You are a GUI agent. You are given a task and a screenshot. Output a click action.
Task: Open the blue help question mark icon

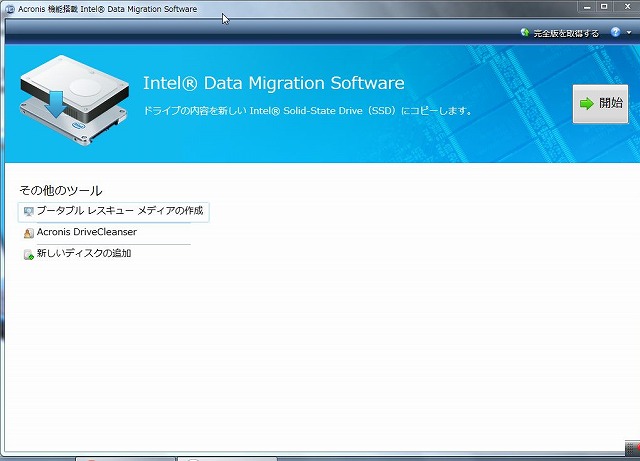click(616, 32)
